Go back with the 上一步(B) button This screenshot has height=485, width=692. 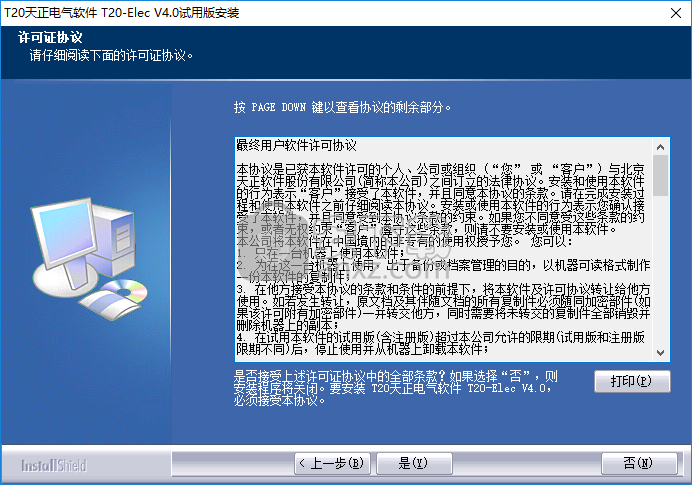click(x=332, y=463)
